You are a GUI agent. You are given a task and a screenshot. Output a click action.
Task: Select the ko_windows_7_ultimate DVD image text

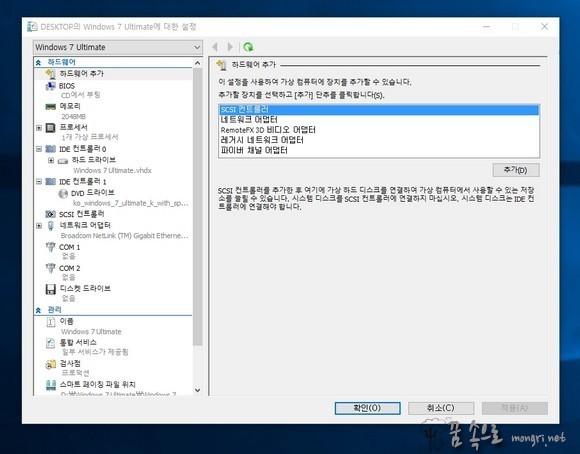click(x=131, y=203)
